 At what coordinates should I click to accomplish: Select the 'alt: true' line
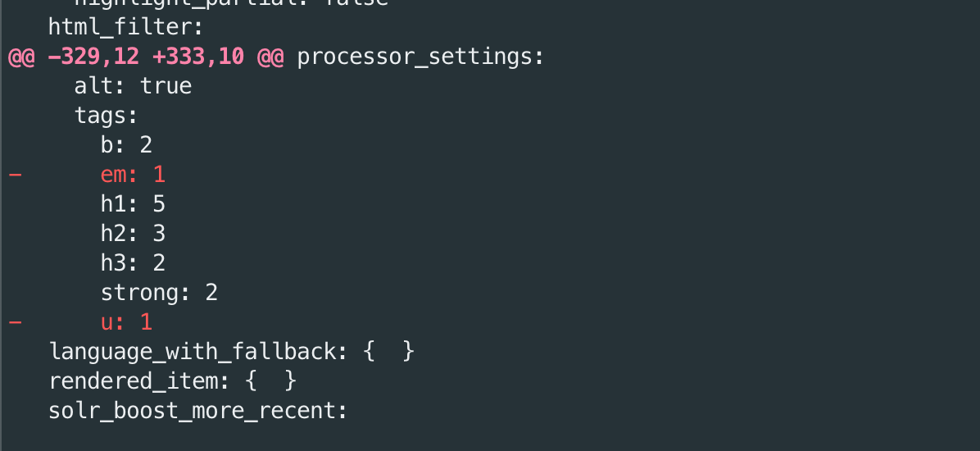pos(133,86)
